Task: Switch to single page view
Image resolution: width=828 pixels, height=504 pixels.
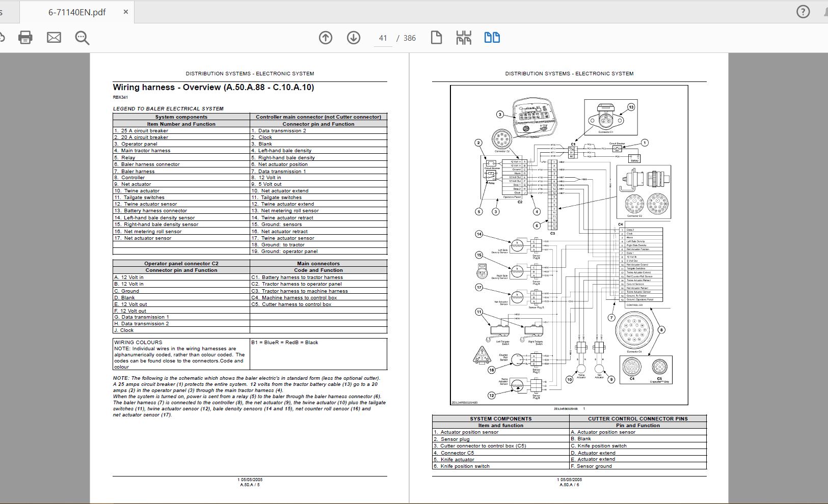Action: pyautogui.click(x=436, y=38)
